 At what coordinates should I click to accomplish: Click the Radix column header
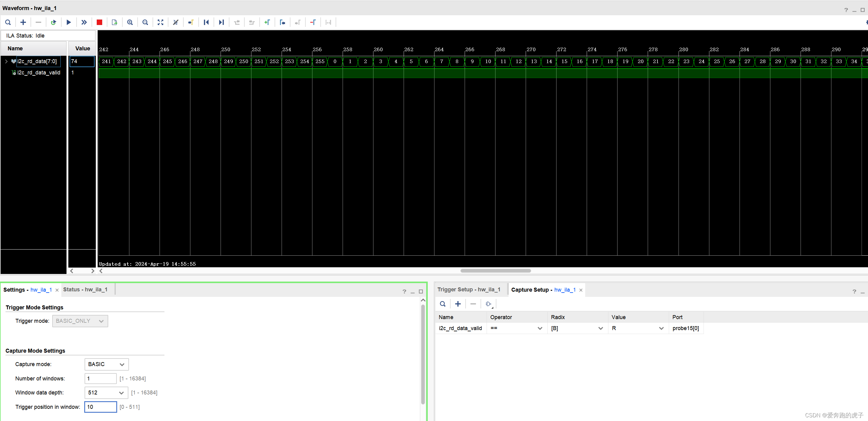pos(577,317)
